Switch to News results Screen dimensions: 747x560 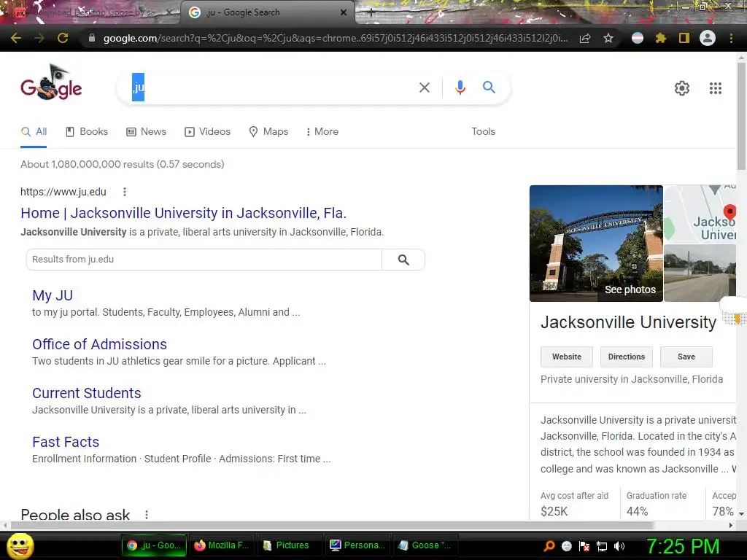[146, 131]
